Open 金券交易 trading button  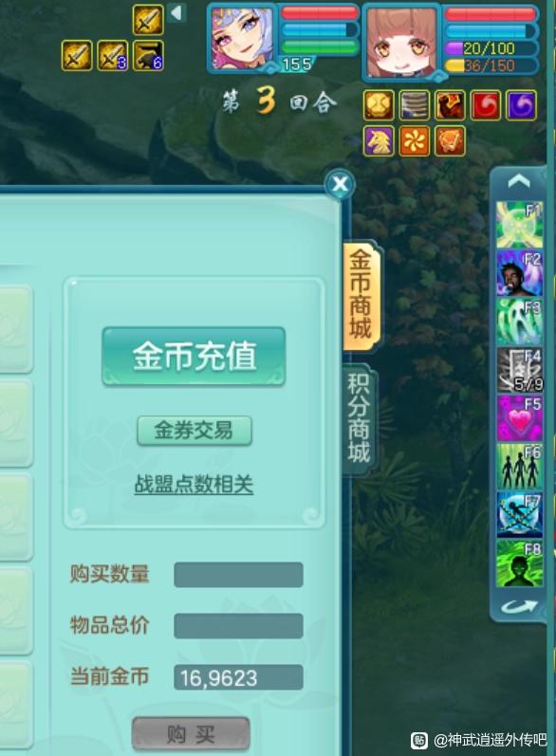click(x=195, y=430)
